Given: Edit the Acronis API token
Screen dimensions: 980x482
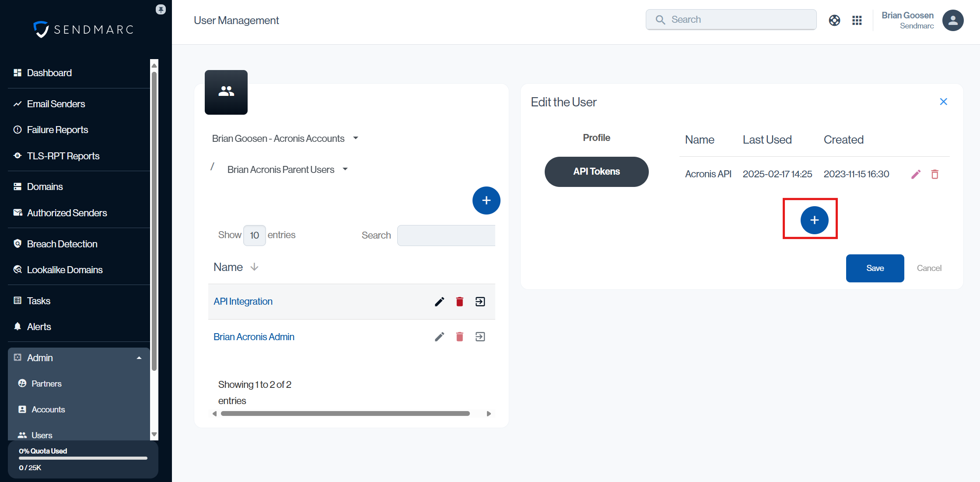Looking at the screenshot, I should click(x=916, y=174).
